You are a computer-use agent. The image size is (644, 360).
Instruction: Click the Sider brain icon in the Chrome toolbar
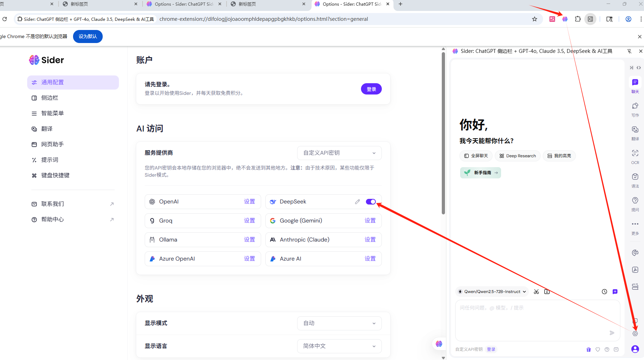565,19
